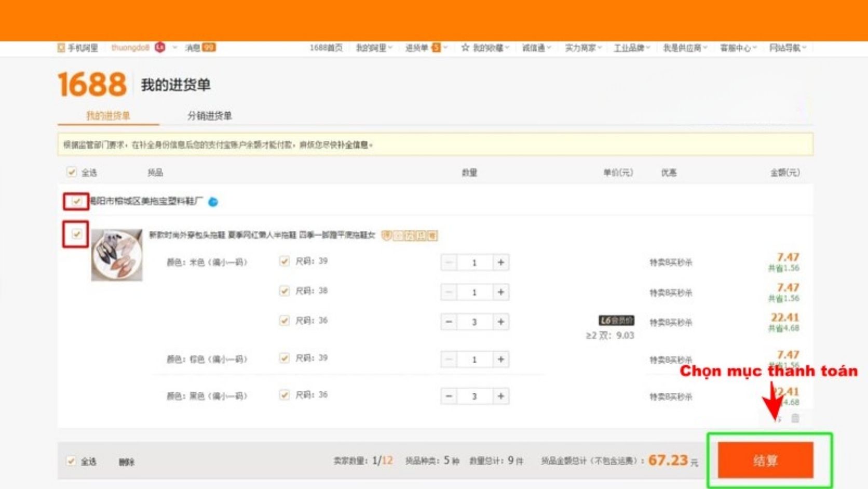This screenshot has height=489, width=868.
Task: Decrease quantity for the beige size 36 row
Action: (x=449, y=322)
